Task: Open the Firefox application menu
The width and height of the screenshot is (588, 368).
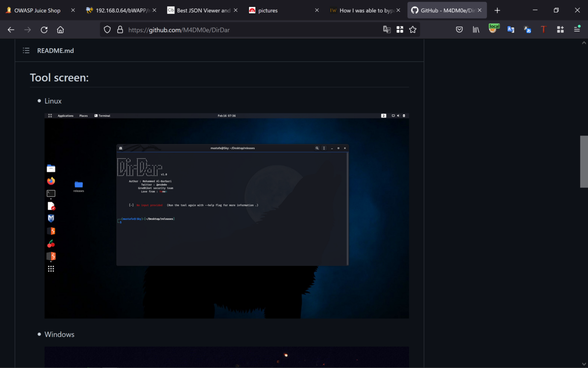Action: [577, 29]
